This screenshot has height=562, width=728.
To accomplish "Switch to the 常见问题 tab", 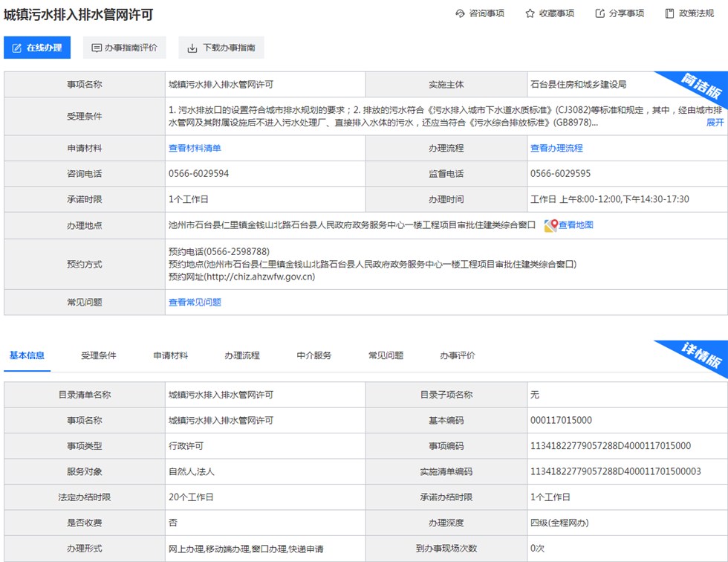I will point(386,355).
